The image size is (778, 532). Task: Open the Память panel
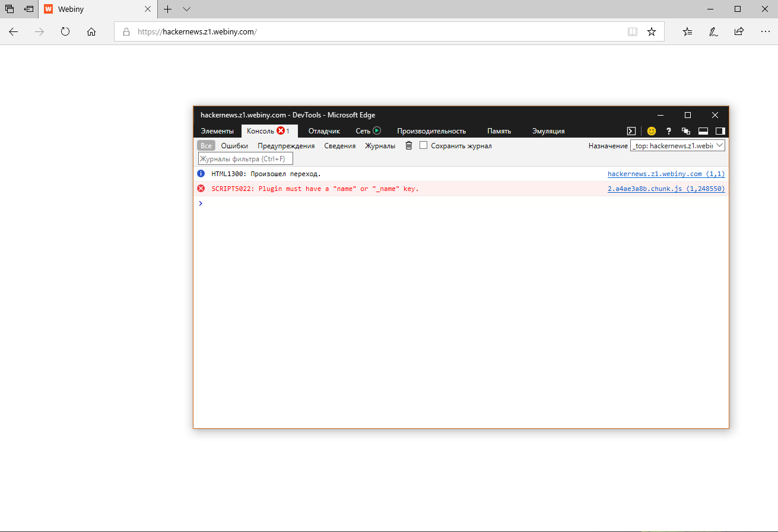pyautogui.click(x=499, y=130)
